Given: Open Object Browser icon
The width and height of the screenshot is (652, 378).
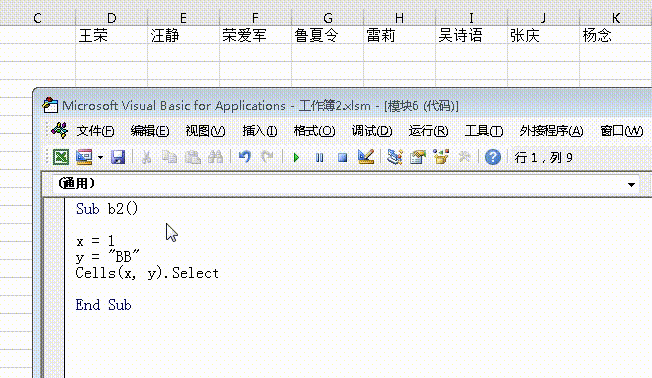Looking at the screenshot, I should 441,157.
